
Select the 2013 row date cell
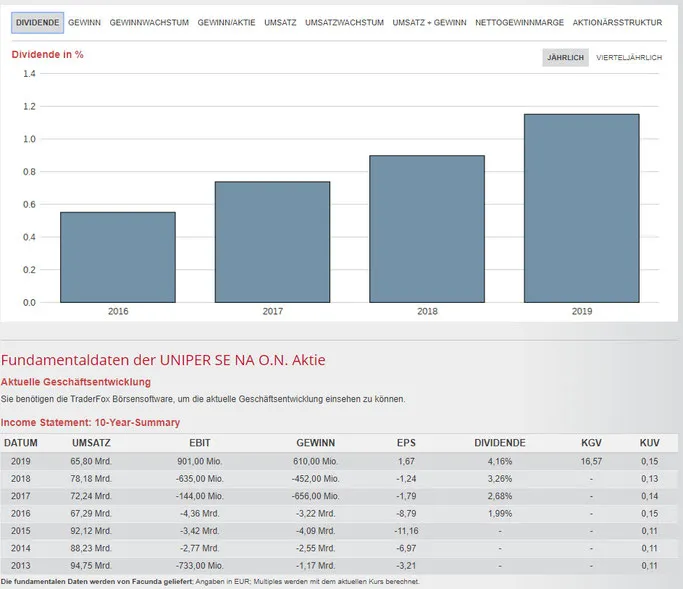(x=21, y=566)
